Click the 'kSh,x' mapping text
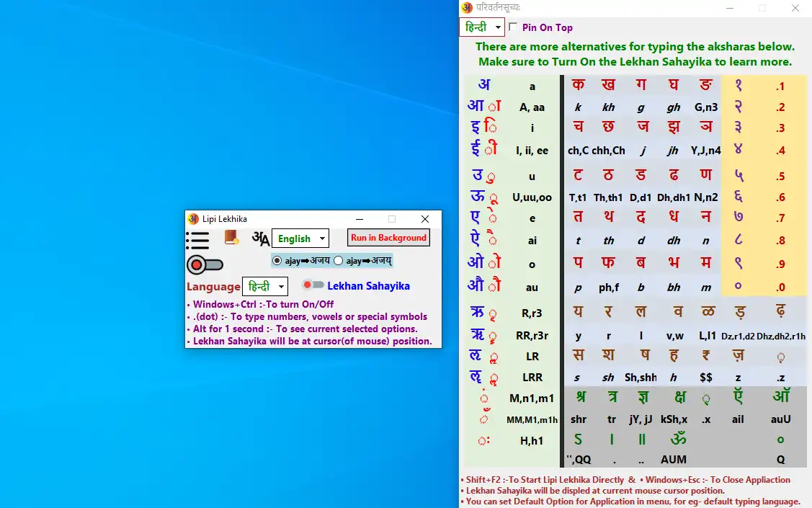The width and height of the screenshot is (812, 508). click(x=674, y=419)
